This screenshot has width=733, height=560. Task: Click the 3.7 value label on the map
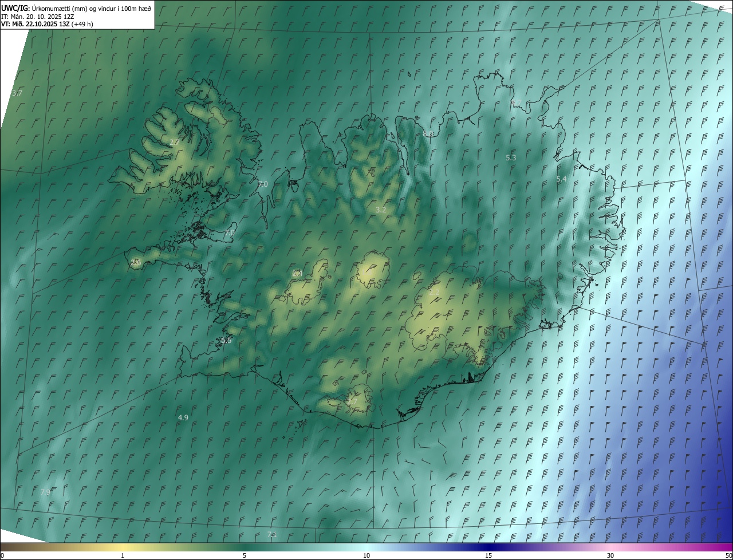pyautogui.click(x=17, y=93)
